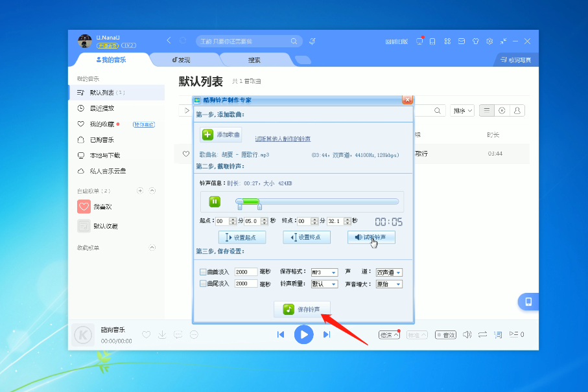Switch the loop play mode icon

tap(482, 335)
